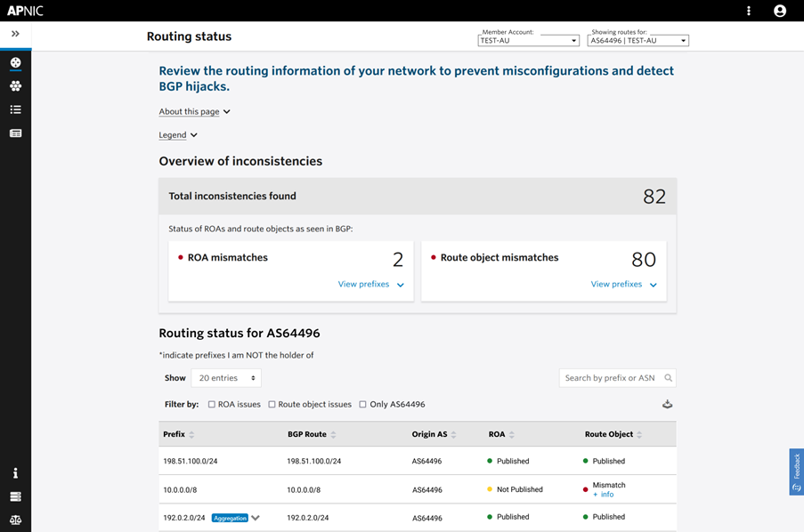The height and width of the screenshot is (532, 804).
Task: Open the balance scale icon in sidebar
Action: (x=15, y=520)
